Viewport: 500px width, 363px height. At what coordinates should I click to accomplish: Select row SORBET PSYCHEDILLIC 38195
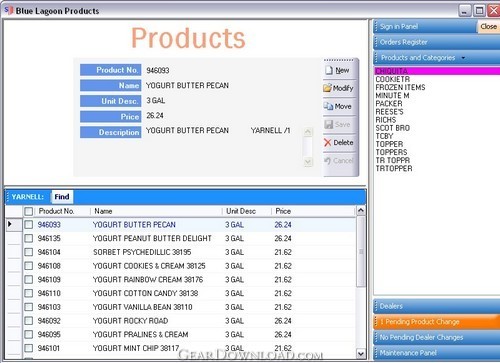[189, 252]
